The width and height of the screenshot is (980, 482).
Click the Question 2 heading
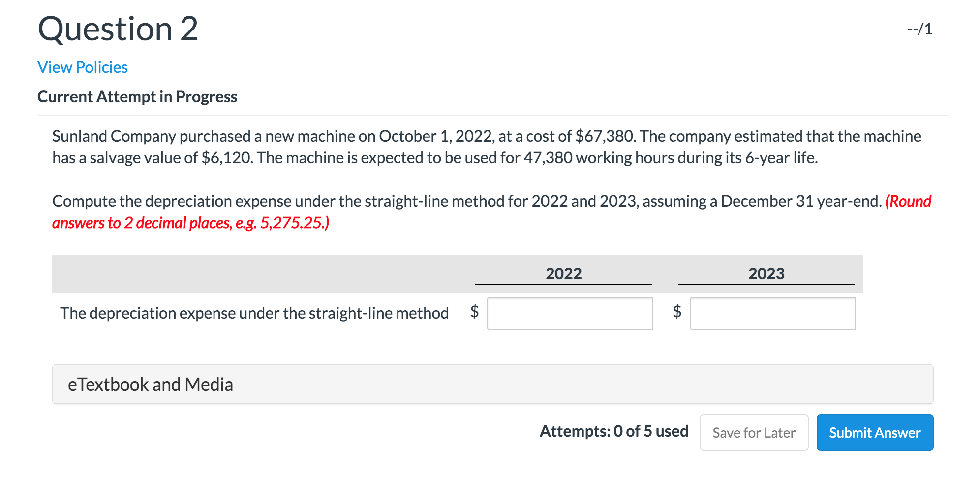coord(119,30)
